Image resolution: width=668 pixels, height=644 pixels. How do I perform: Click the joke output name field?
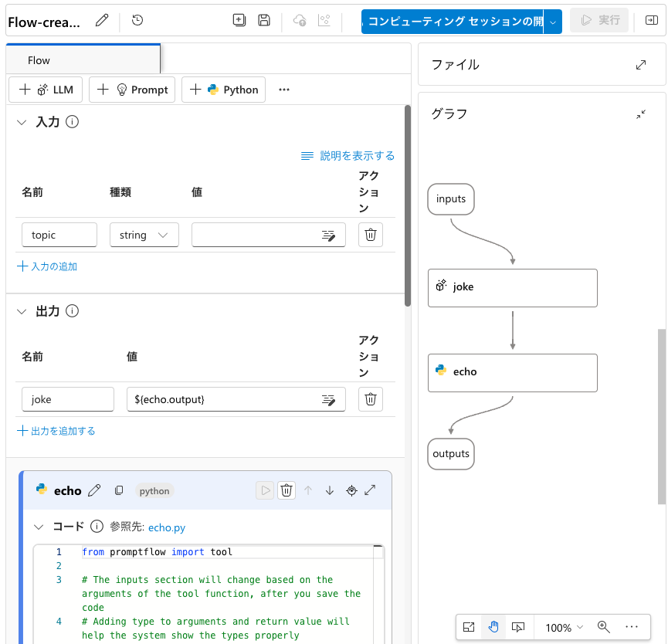click(x=68, y=399)
